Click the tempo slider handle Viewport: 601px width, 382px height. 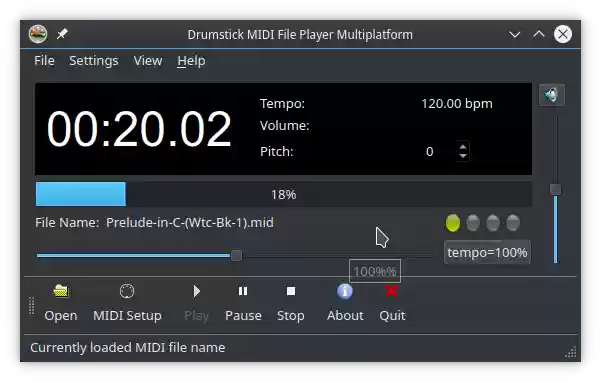point(236,255)
